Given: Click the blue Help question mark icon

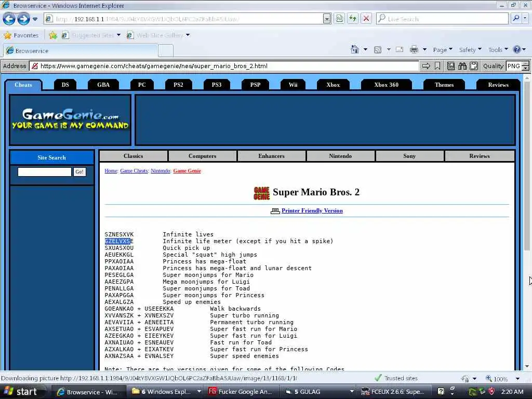Looking at the screenshot, I should [517, 49].
